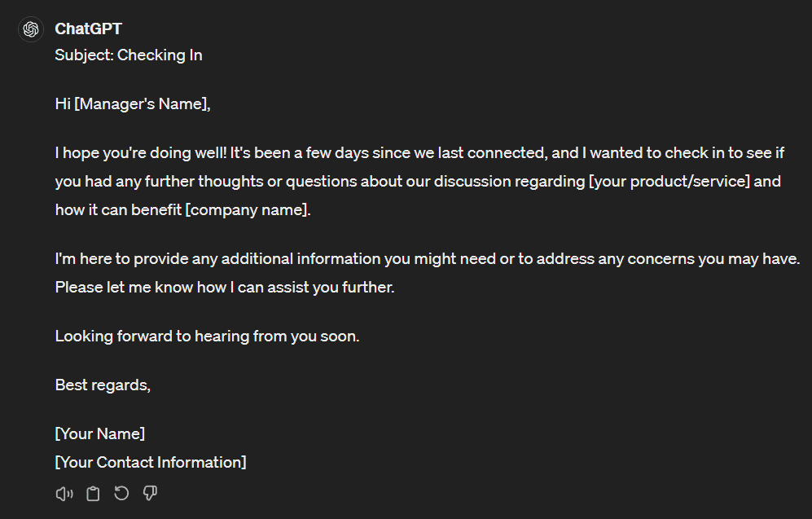
Task: Click the [Manager's Name] placeholder in greeting
Action: tap(141, 103)
